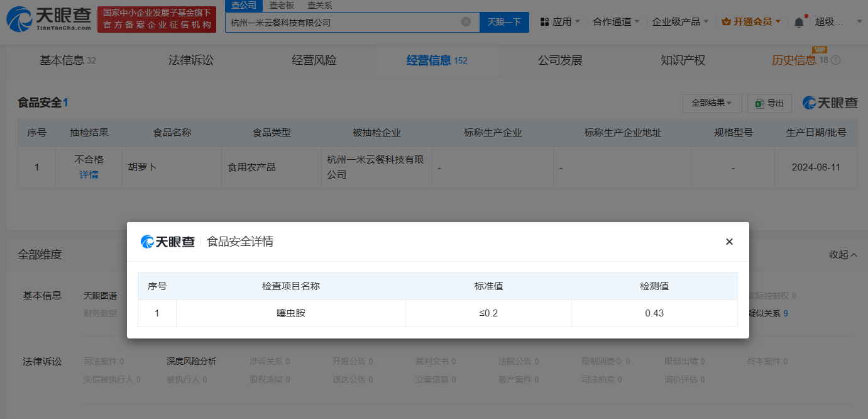The image size is (868, 419).
Task: Click the Excel icon in the 导出 button
Action: point(759,103)
